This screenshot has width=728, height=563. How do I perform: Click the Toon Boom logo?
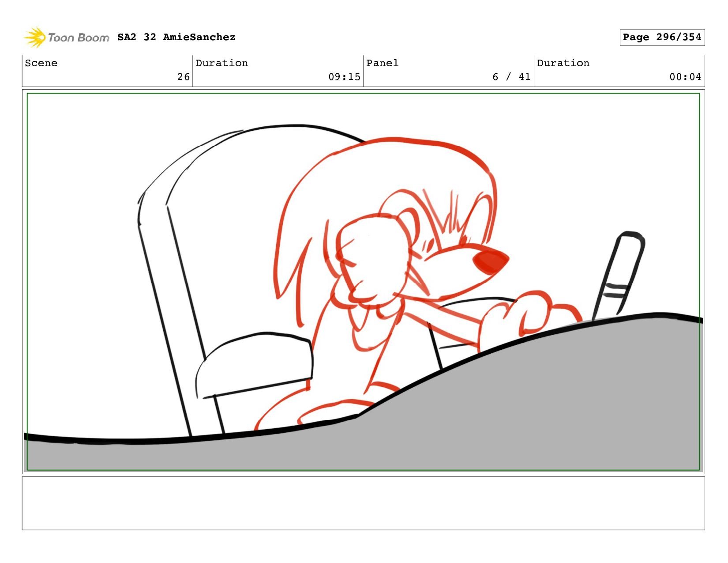(66, 37)
